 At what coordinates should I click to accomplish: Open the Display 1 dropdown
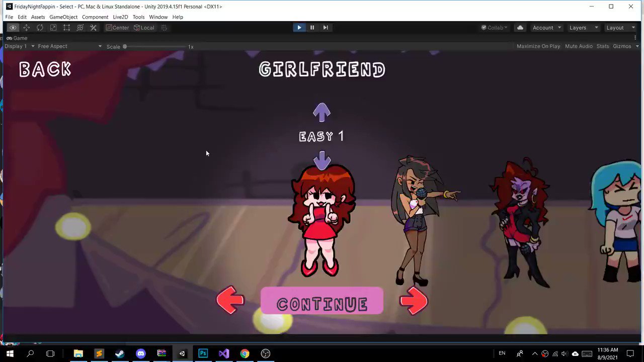[x=20, y=46]
